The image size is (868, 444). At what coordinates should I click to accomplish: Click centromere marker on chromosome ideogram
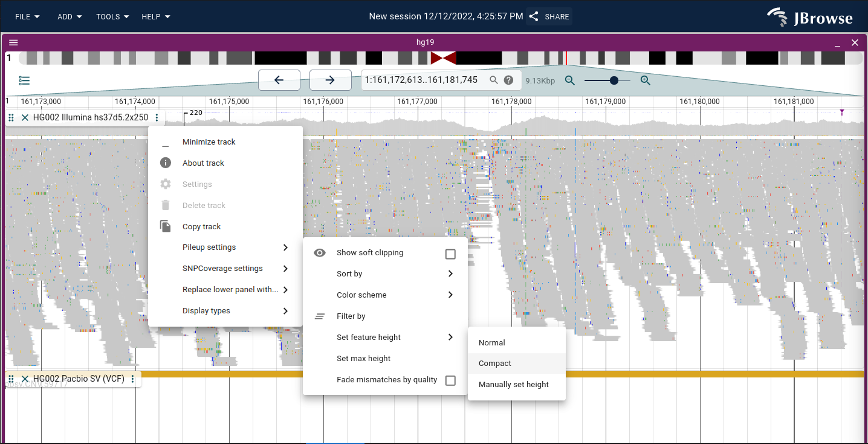(443, 58)
